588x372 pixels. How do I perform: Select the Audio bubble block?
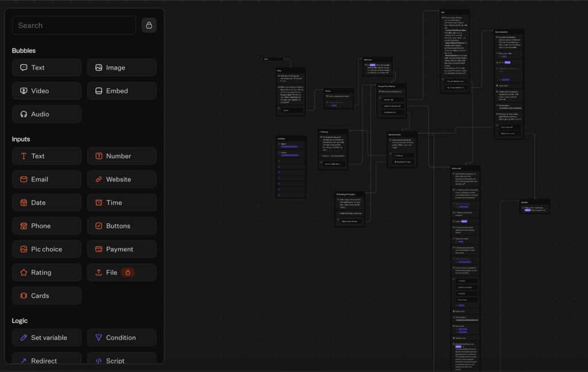click(47, 114)
